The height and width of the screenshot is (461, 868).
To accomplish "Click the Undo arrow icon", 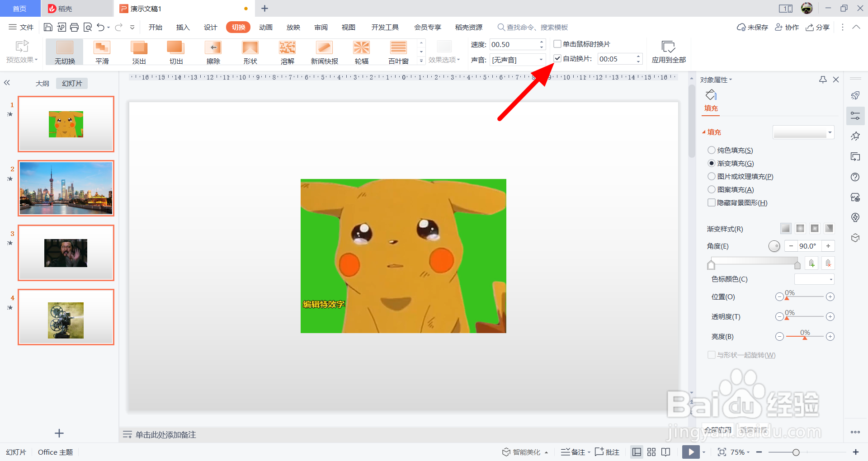I will pyautogui.click(x=101, y=27).
